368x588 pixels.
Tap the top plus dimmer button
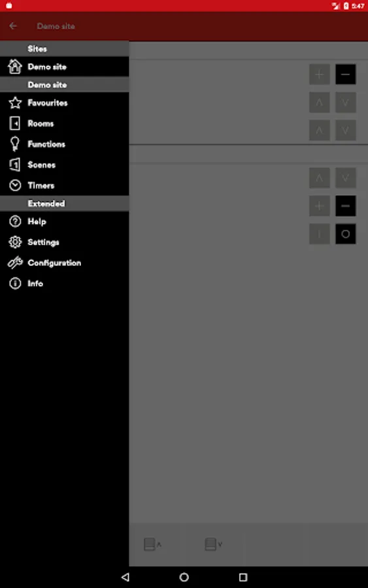pyautogui.click(x=319, y=74)
